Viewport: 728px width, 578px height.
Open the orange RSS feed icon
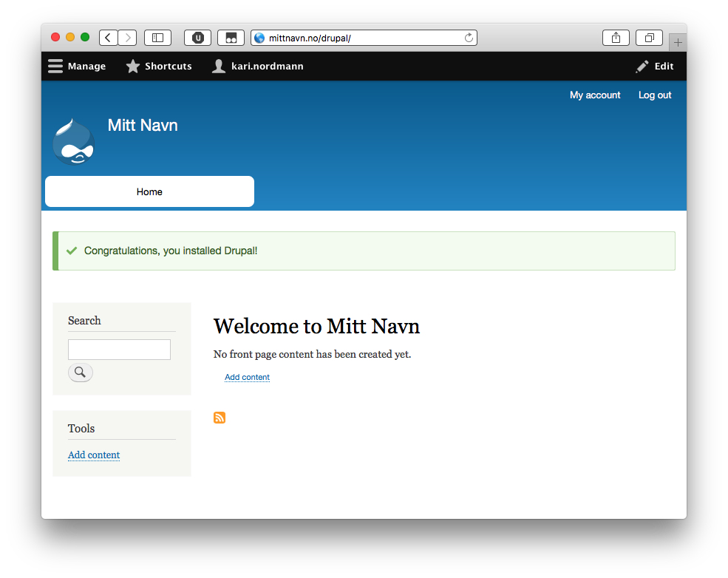click(220, 418)
